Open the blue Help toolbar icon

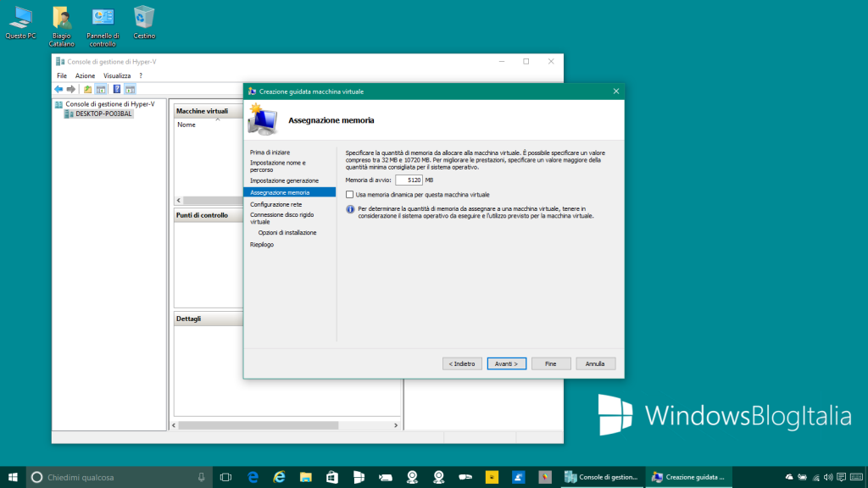click(x=116, y=89)
